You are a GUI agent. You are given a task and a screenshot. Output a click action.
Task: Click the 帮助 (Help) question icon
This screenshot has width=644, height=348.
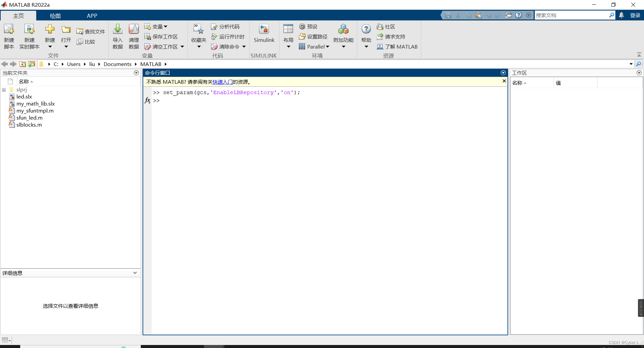click(366, 29)
